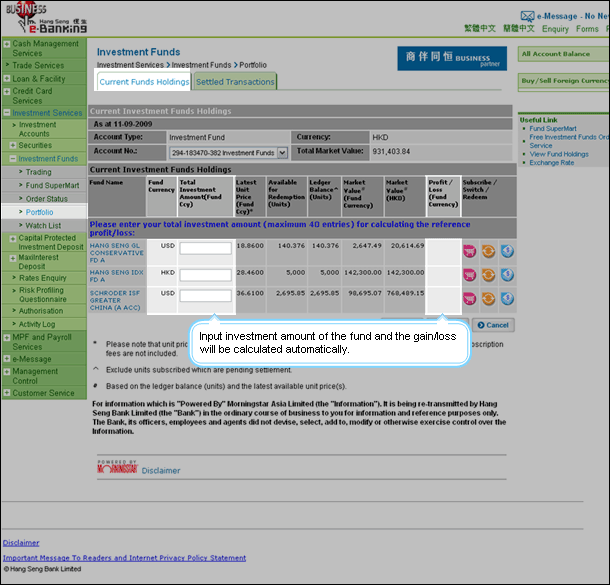610x585 pixels.
Task: Open Trade Services in sidebar
Action: 38,65
